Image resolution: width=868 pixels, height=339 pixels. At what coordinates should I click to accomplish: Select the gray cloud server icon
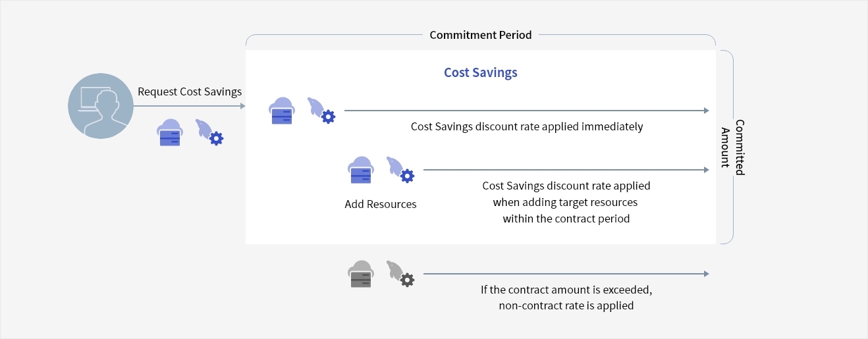coord(360,274)
